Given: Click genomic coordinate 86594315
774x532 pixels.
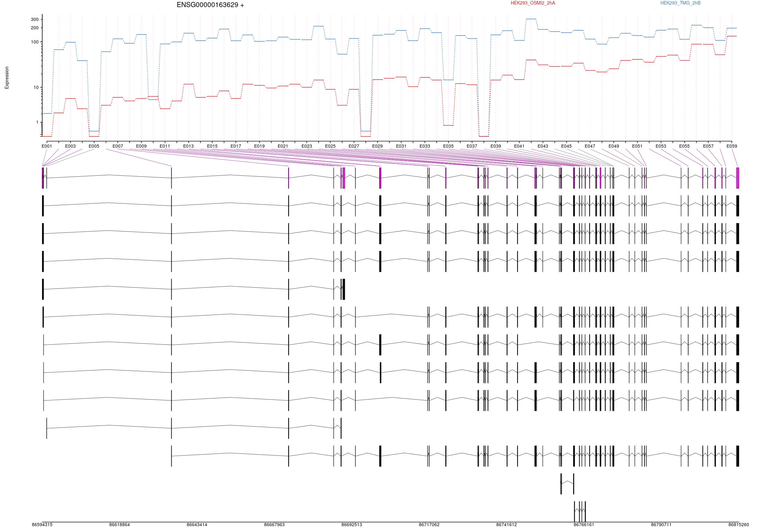Looking at the screenshot, I should pyautogui.click(x=42, y=525).
